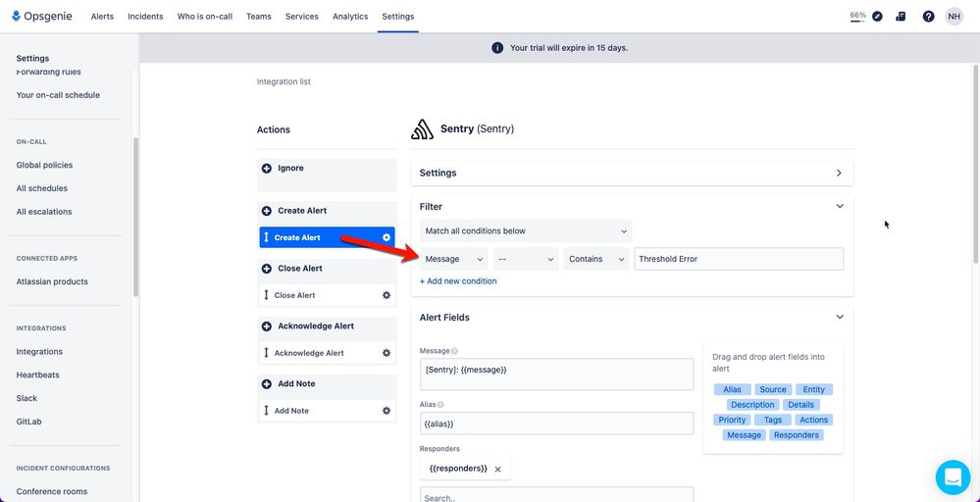Open the compass quick-start icon
The image size is (980, 502).
pos(878,17)
